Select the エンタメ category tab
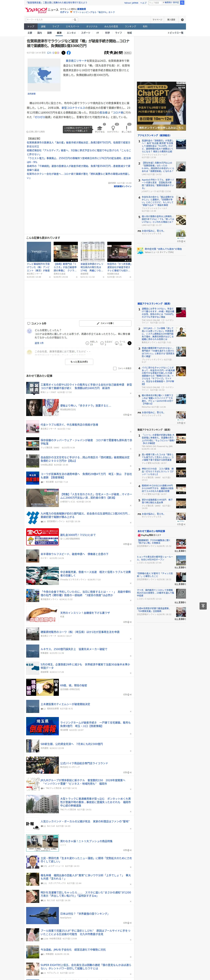 click(71, 33)
